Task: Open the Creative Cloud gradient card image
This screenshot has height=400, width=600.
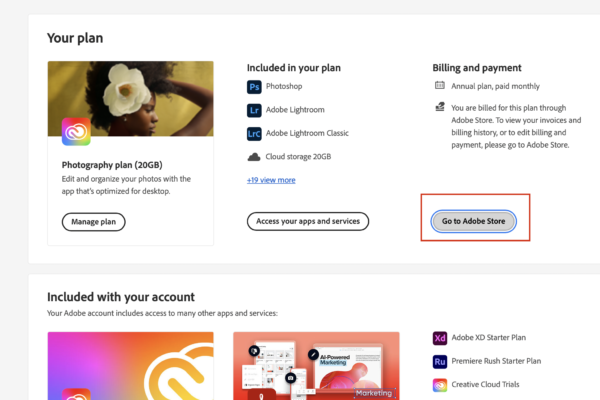Action: (130, 366)
